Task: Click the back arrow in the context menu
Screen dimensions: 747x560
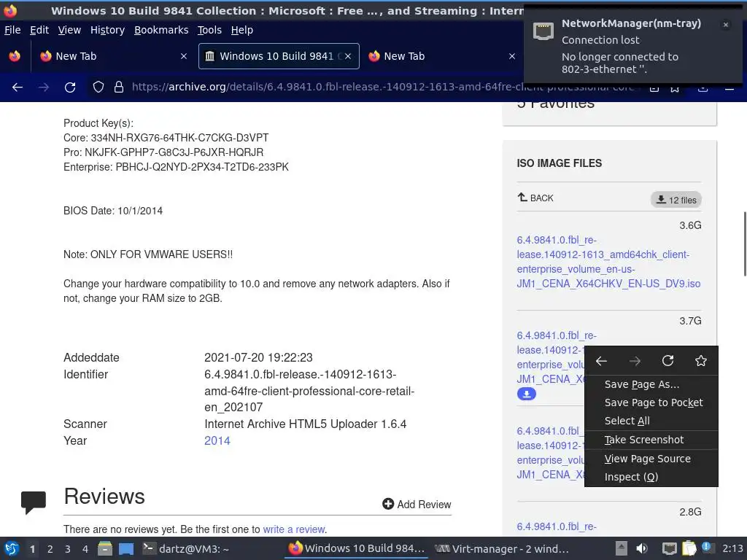Action: coord(601,361)
